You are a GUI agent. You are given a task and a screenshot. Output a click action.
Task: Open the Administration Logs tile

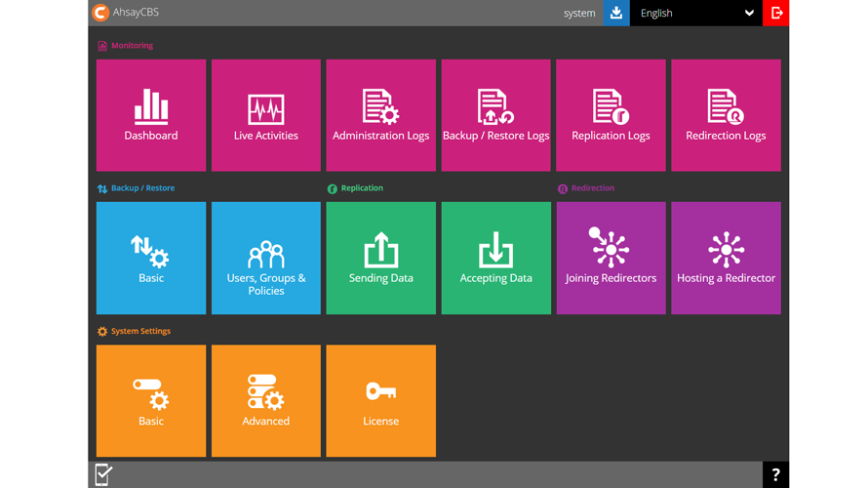pos(381,115)
